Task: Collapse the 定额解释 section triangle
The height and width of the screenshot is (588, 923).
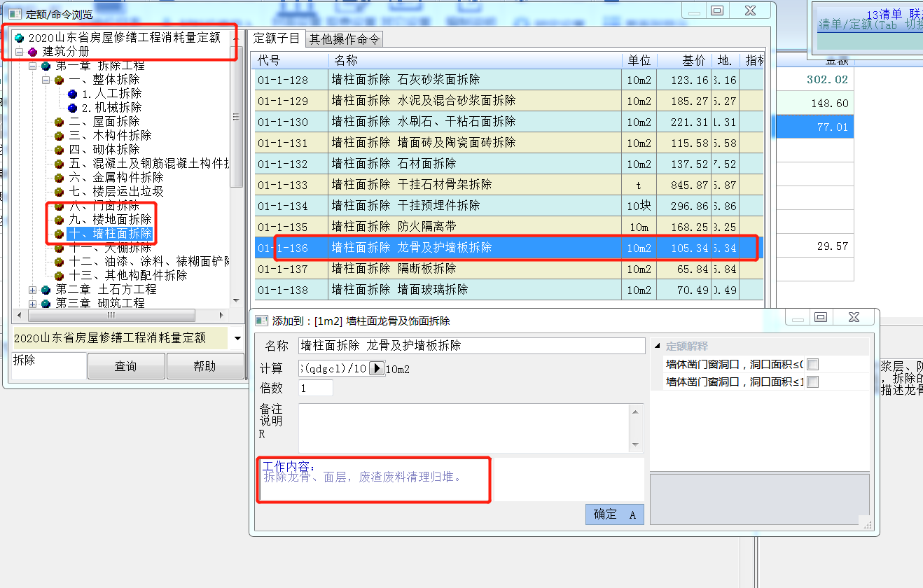Action: click(x=658, y=346)
